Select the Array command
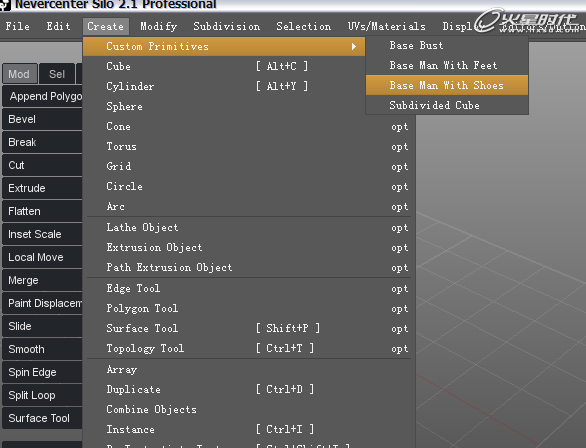 249,370
